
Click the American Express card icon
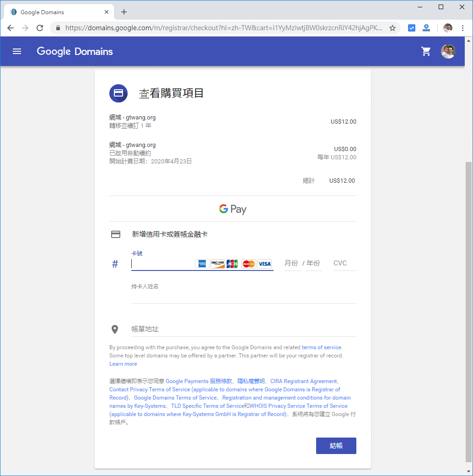[x=201, y=264]
